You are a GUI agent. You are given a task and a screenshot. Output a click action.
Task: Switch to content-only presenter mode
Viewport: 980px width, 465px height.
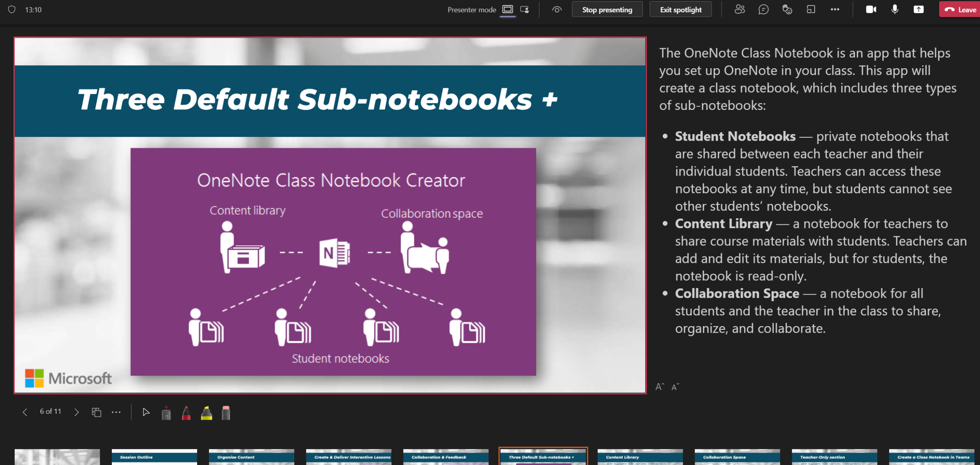(508, 9)
